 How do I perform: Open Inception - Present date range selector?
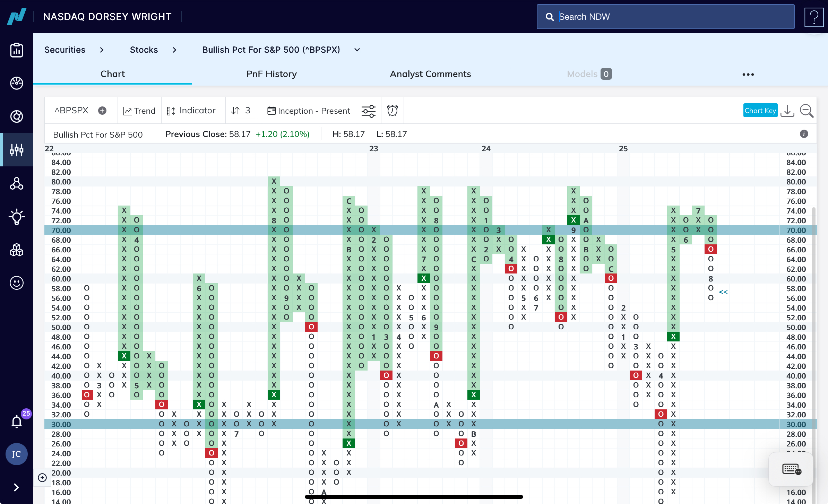(309, 111)
